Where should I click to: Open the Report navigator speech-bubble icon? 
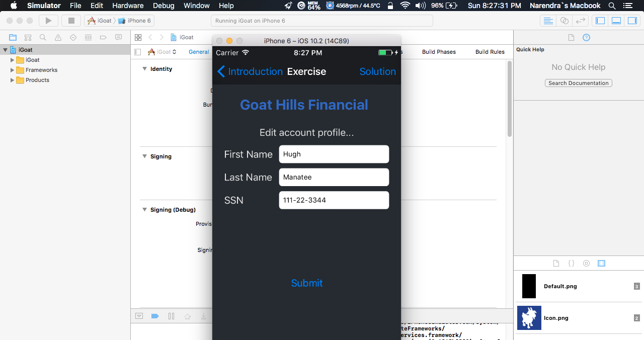(119, 37)
